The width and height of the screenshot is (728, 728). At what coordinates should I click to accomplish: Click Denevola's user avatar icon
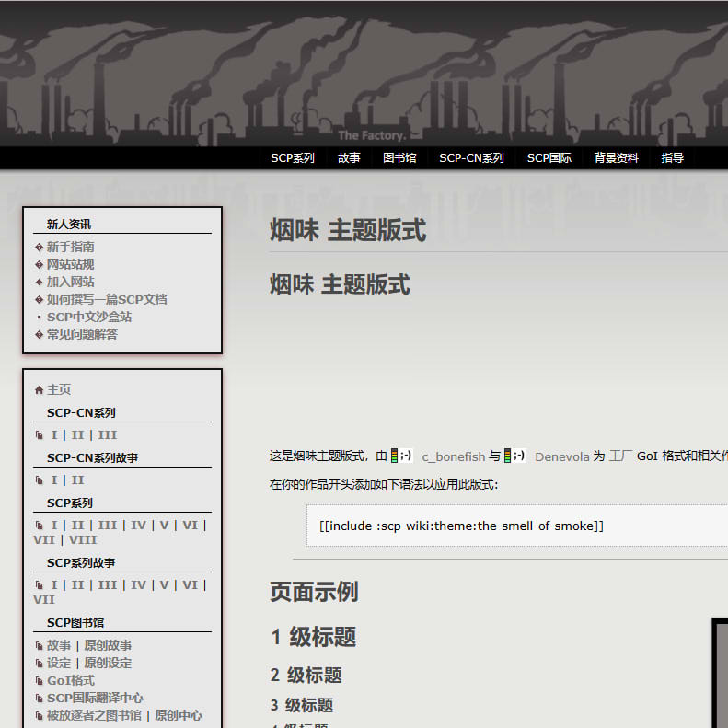(519, 456)
